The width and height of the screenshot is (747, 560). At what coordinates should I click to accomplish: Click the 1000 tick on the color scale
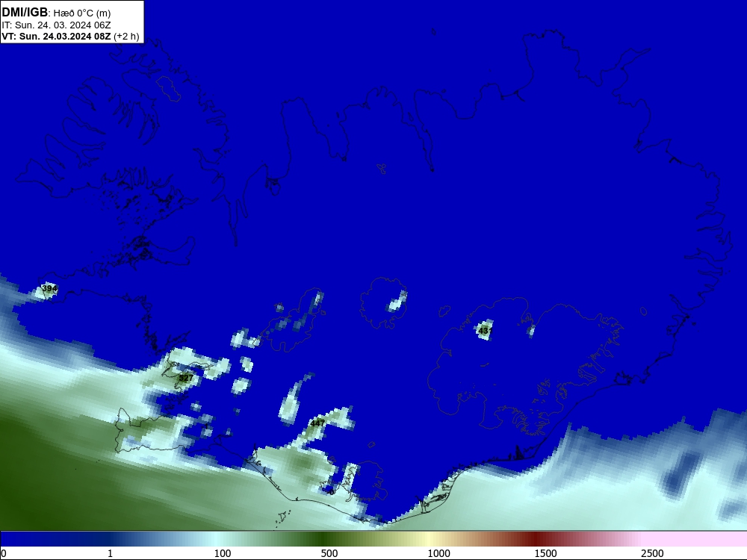[x=438, y=553]
